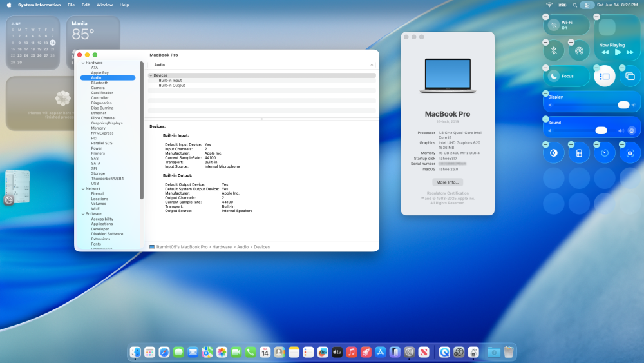Collapse the Network section in sidebar
The image size is (644, 363).
[x=83, y=189]
